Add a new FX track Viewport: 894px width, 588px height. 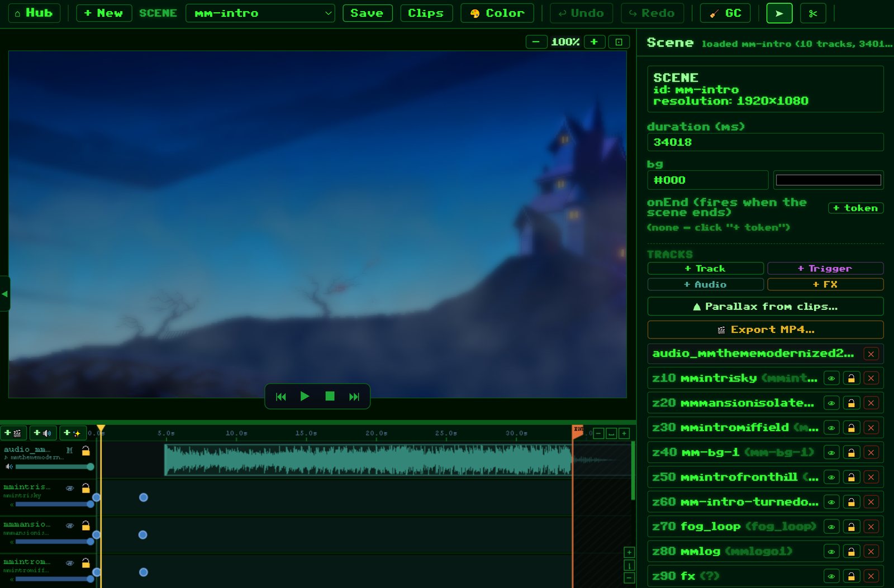point(825,284)
